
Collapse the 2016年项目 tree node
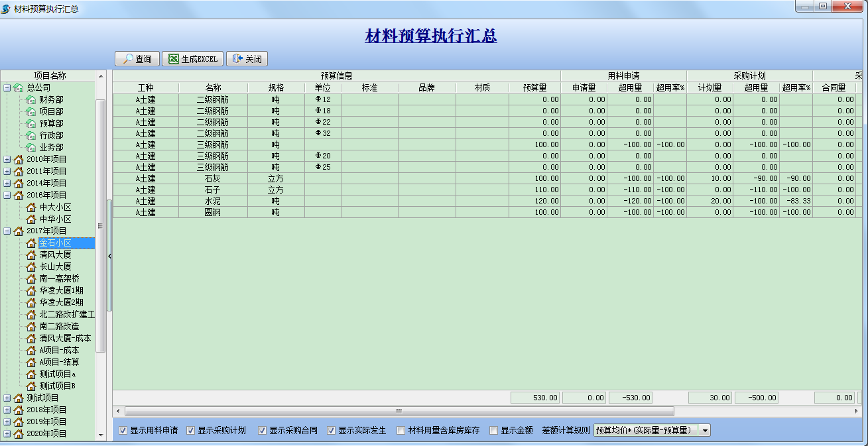pos(8,194)
